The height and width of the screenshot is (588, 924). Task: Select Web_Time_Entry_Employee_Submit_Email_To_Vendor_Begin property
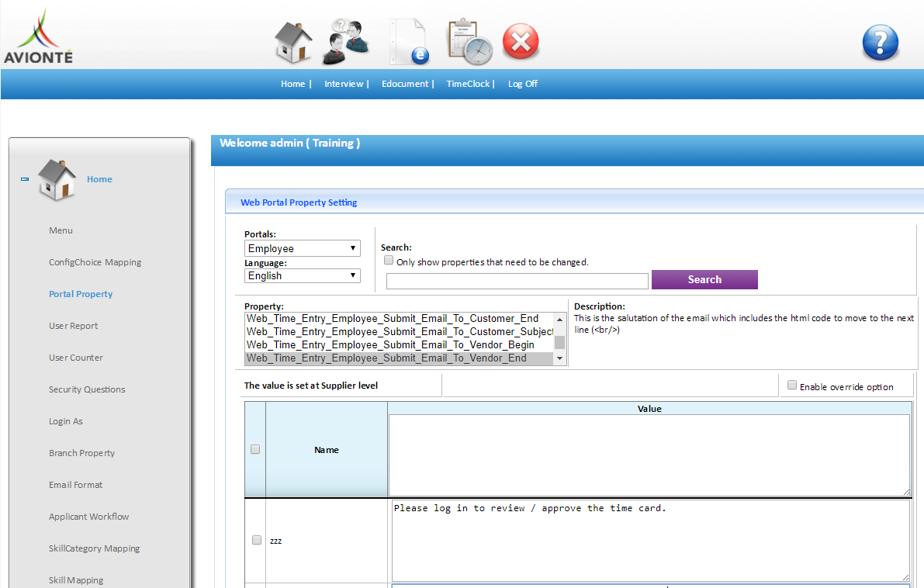[399, 345]
